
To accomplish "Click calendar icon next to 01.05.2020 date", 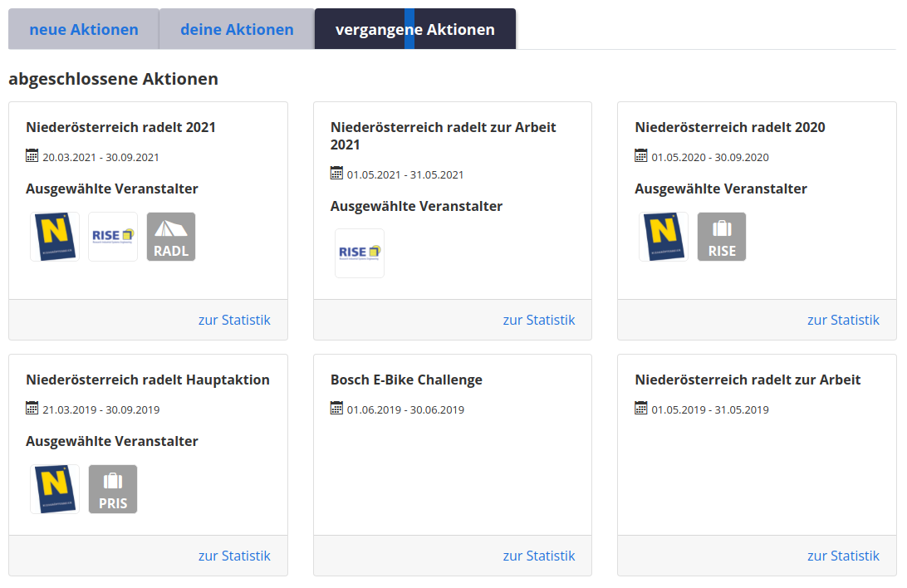I will click(641, 155).
